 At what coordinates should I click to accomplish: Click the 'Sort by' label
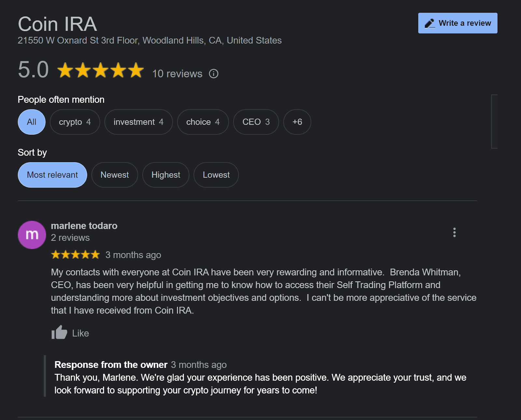(32, 152)
